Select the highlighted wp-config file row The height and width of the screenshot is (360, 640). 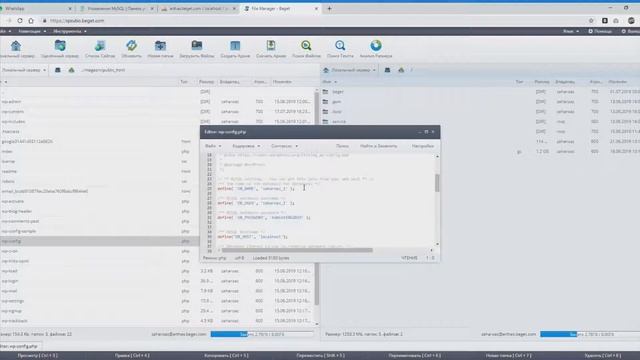[x=100, y=241]
